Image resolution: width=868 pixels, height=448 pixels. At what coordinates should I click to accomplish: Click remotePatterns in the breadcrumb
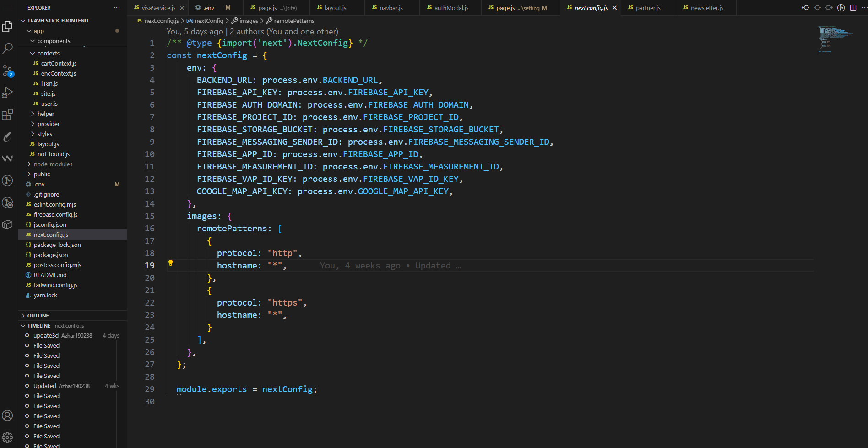click(294, 21)
